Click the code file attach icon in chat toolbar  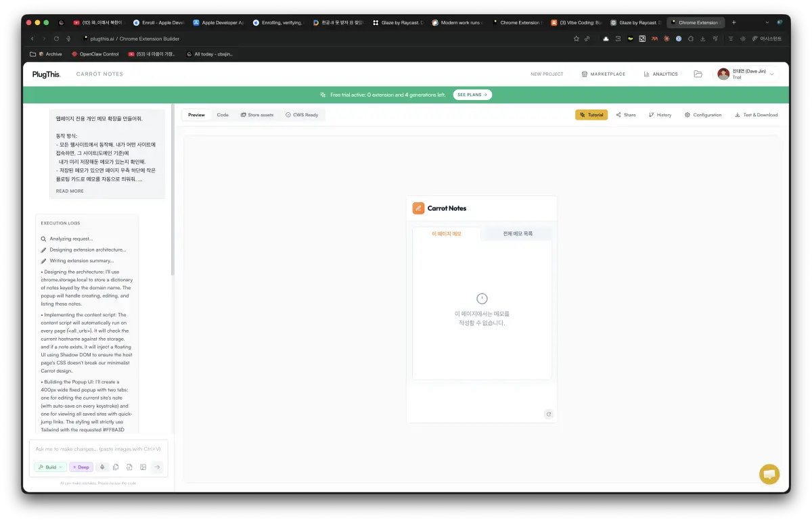click(129, 467)
